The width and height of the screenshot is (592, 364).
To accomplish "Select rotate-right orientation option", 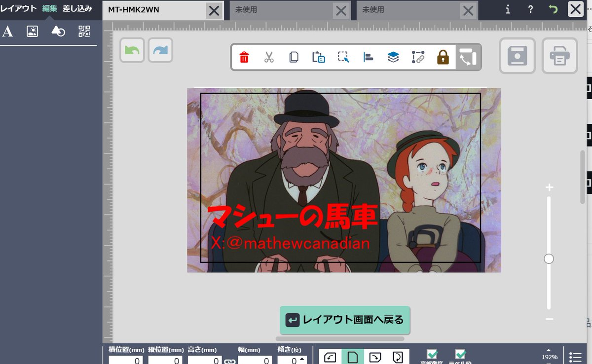I will (x=375, y=357).
